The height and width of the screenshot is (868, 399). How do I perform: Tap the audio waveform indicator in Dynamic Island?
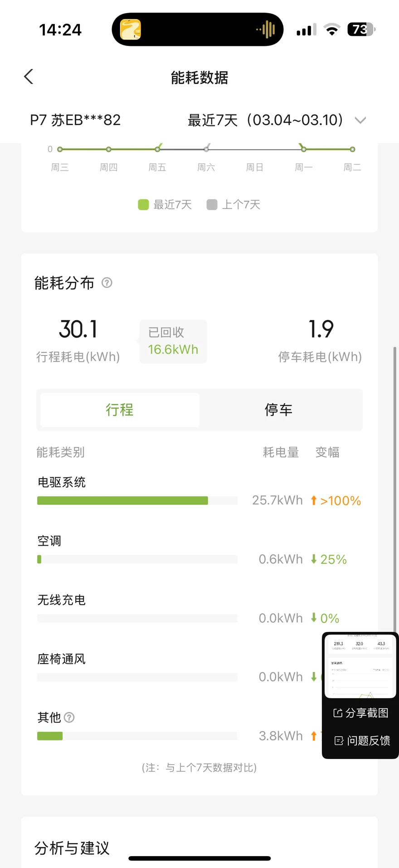pos(266,30)
